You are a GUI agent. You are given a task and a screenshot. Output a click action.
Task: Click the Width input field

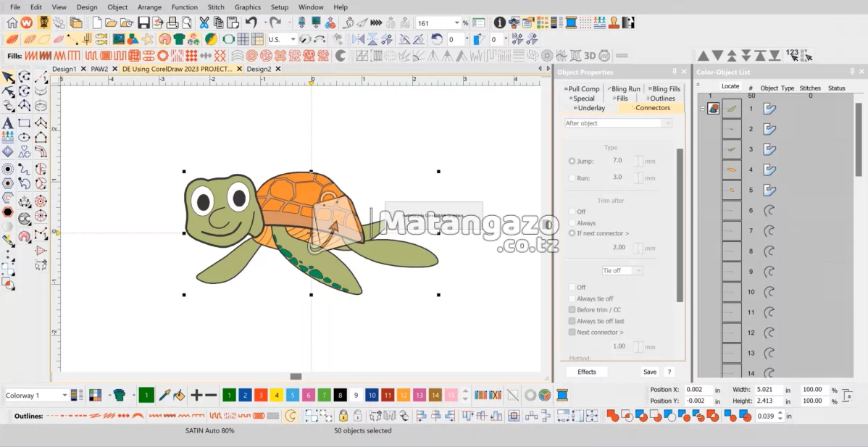click(770, 389)
